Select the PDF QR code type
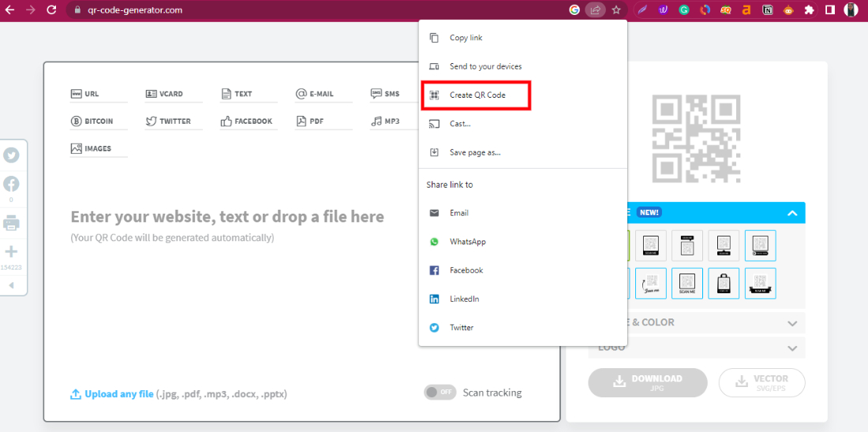The height and width of the screenshot is (432, 868). tap(324, 121)
